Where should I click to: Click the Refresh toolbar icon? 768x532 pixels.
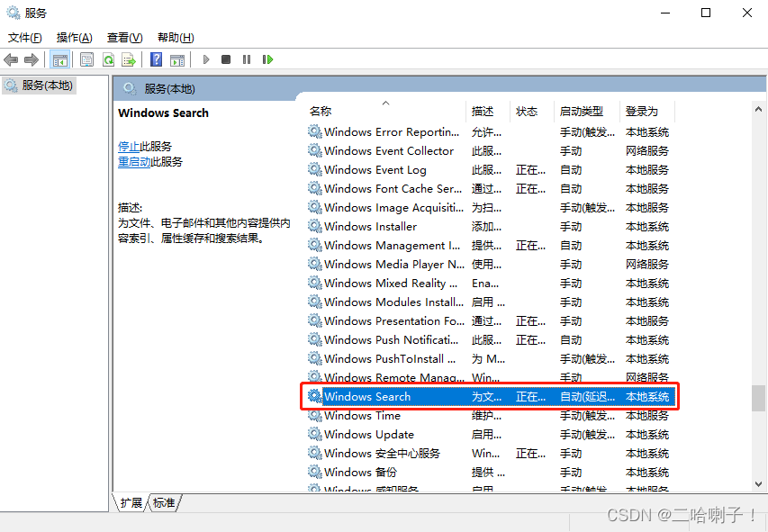pos(108,59)
